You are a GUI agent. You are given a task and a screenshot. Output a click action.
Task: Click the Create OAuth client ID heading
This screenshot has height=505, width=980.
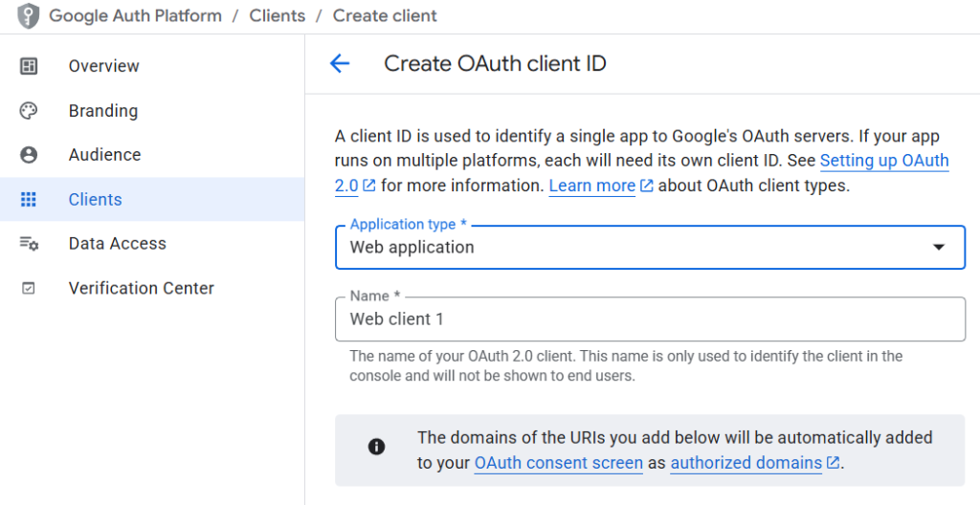coord(495,63)
